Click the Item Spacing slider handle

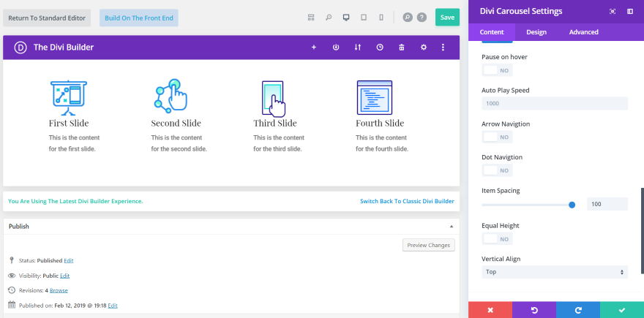pos(572,205)
